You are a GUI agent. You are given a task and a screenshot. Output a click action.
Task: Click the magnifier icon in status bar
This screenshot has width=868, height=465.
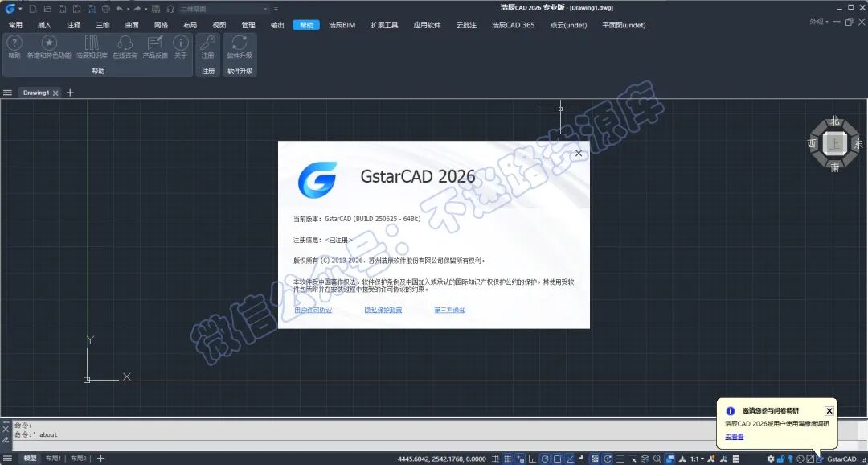pyautogui.click(x=657, y=459)
